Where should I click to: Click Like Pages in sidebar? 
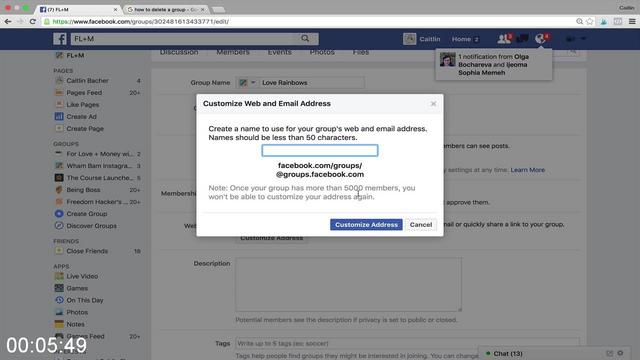click(x=83, y=104)
